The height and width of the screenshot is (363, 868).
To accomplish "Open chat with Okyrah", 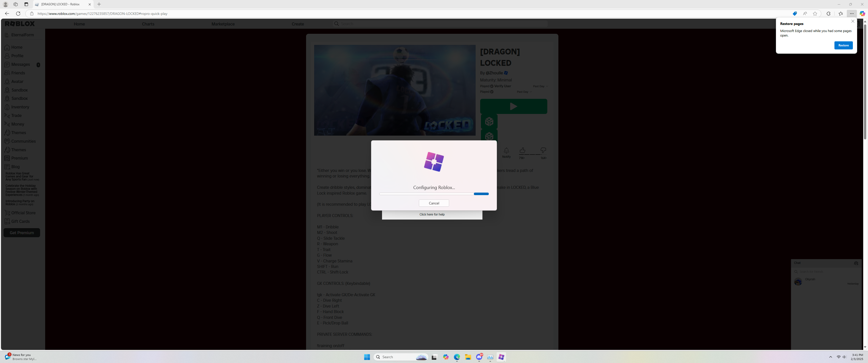I will pos(826,282).
